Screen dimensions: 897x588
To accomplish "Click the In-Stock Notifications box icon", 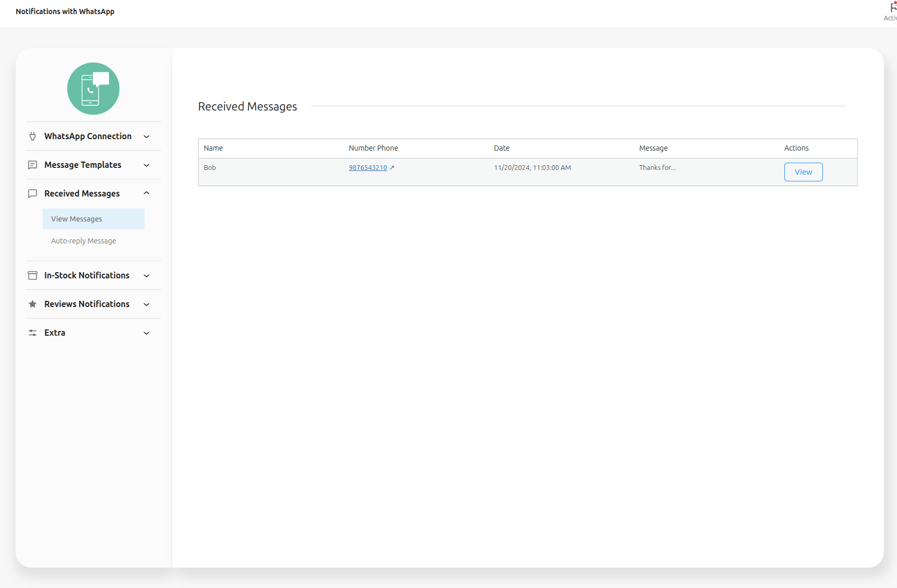I will click(x=32, y=276).
